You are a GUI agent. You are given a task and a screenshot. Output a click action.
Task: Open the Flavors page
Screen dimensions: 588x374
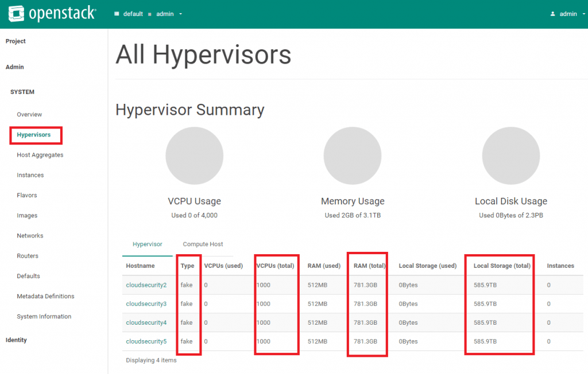coord(27,195)
